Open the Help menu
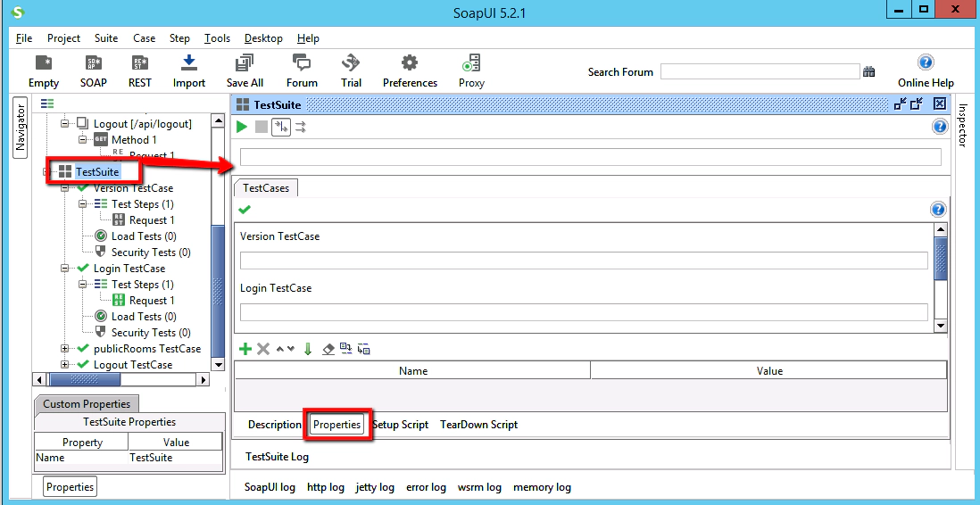The image size is (980, 505). (x=308, y=38)
